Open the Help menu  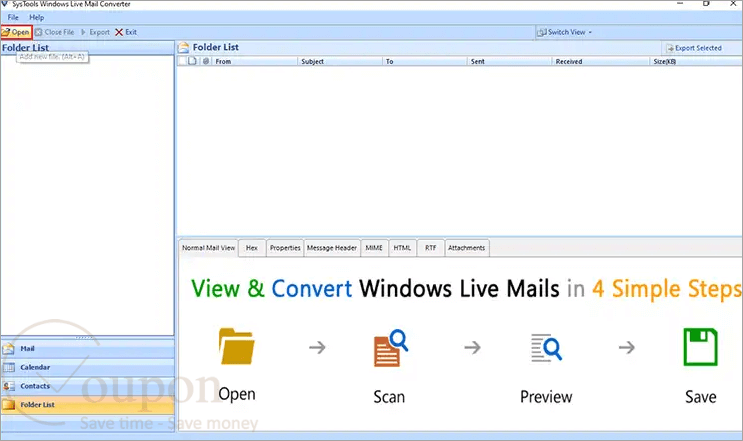[x=36, y=18]
